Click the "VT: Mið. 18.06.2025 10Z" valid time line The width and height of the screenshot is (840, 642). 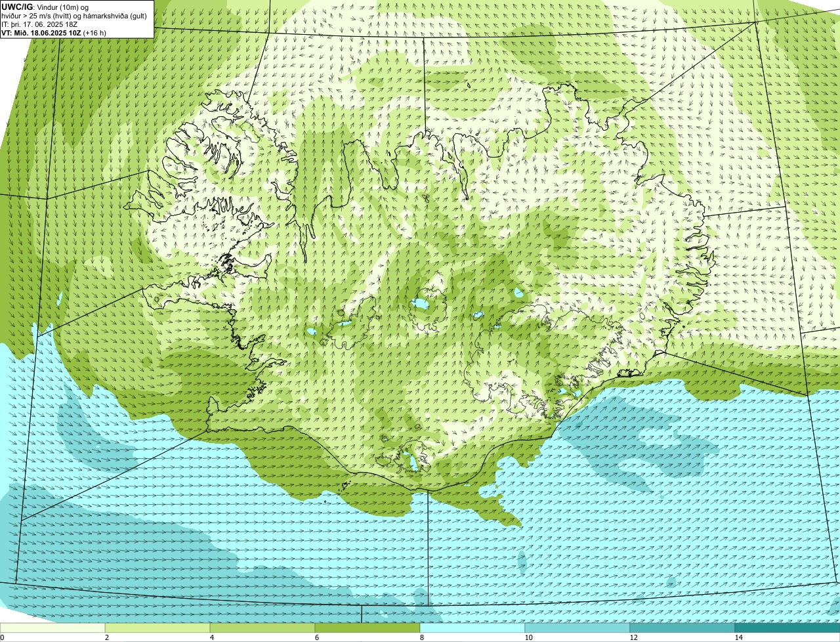click(54, 32)
